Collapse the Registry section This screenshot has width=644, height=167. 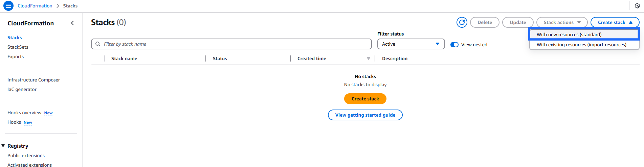pos(3,146)
